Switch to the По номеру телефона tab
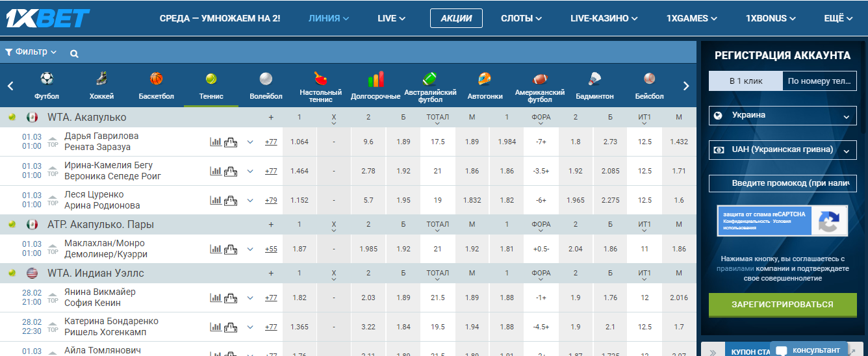This screenshot has height=356, width=868. [819, 81]
